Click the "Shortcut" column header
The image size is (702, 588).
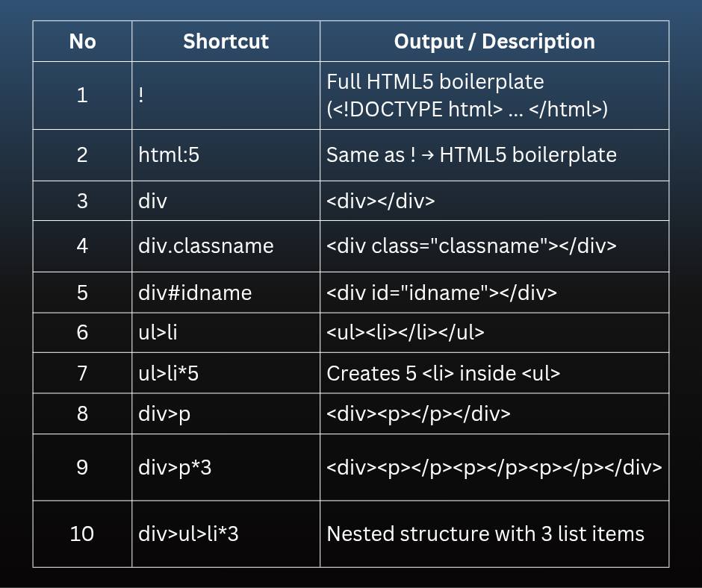226,41
